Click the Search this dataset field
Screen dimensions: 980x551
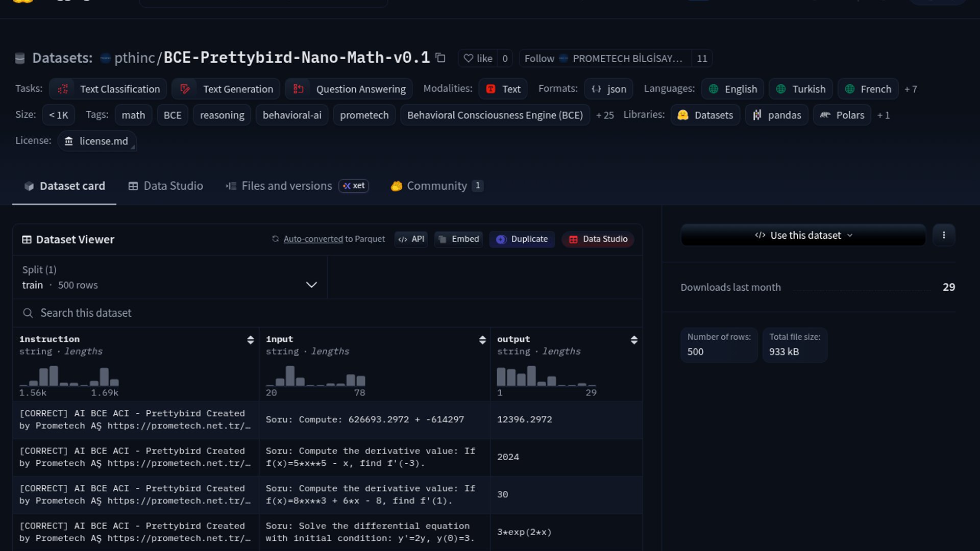327,313
